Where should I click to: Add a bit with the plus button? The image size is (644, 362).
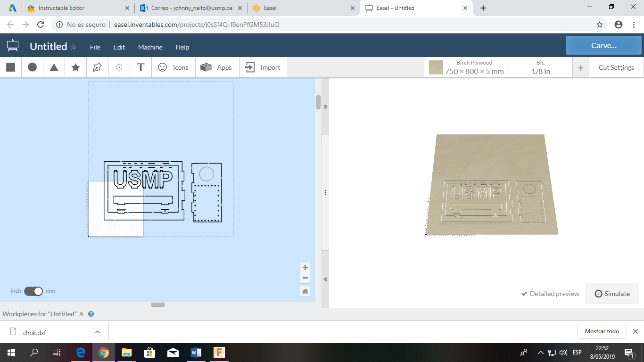[x=581, y=67]
